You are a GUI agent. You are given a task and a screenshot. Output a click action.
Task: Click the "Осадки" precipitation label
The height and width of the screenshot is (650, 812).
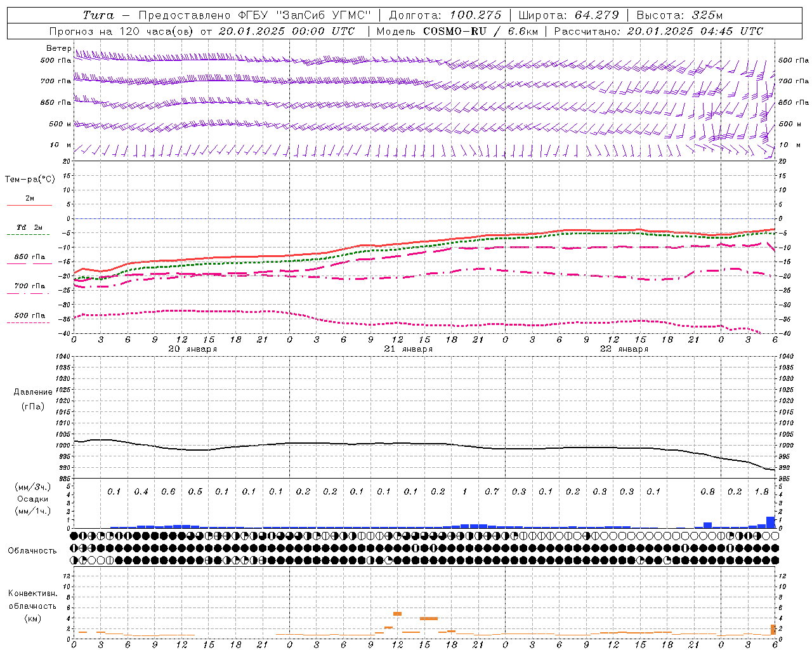pyautogui.click(x=33, y=499)
